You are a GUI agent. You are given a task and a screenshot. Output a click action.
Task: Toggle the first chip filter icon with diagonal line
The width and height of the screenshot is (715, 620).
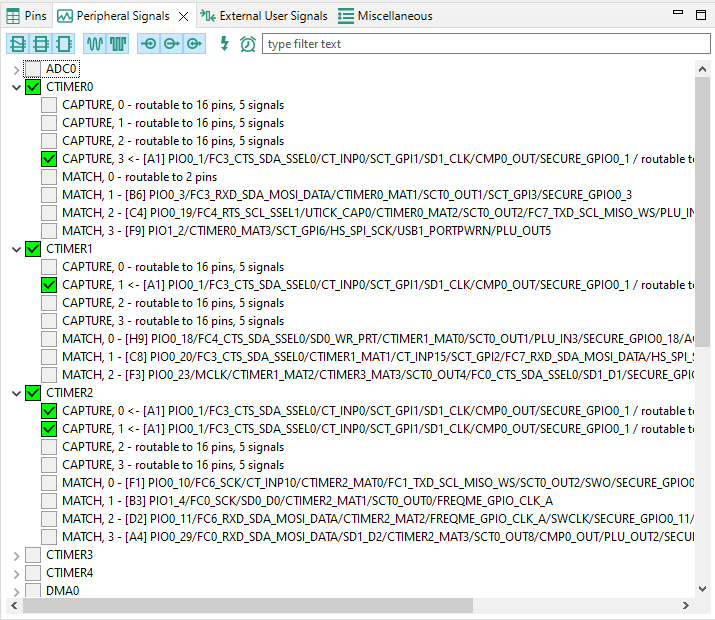click(x=18, y=44)
